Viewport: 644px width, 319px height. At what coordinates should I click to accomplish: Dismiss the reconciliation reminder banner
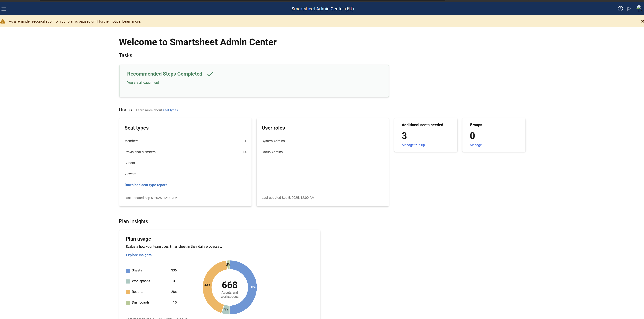tap(642, 21)
